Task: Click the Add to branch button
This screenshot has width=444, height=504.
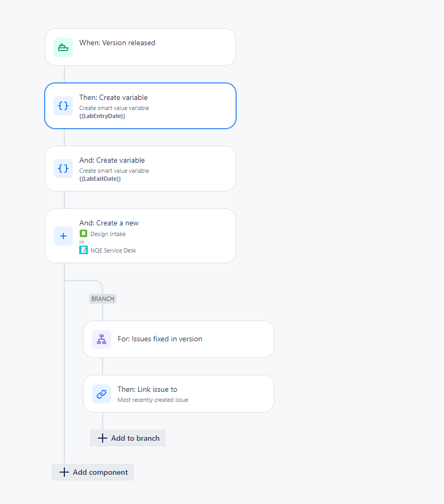Action: click(128, 438)
